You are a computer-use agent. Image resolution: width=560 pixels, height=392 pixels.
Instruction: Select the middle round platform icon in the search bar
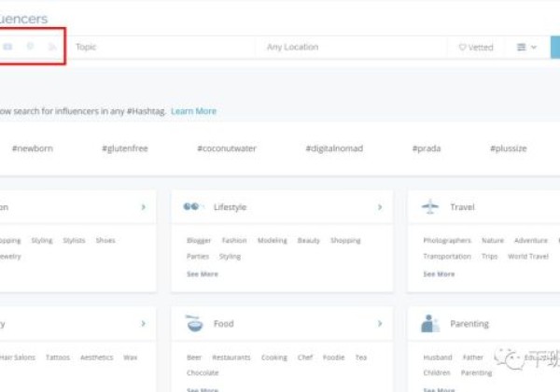31,47
